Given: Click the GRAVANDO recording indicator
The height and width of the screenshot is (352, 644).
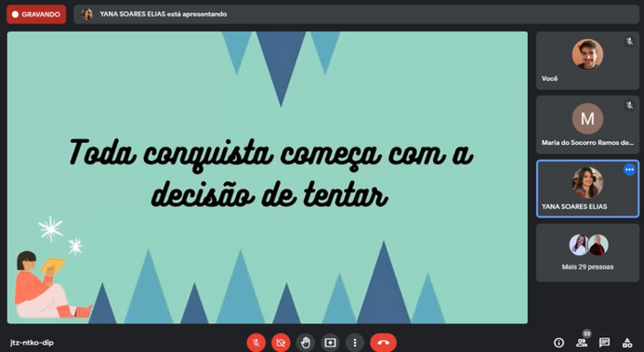Looking at the screenshot, I should (x=36, y=14).
